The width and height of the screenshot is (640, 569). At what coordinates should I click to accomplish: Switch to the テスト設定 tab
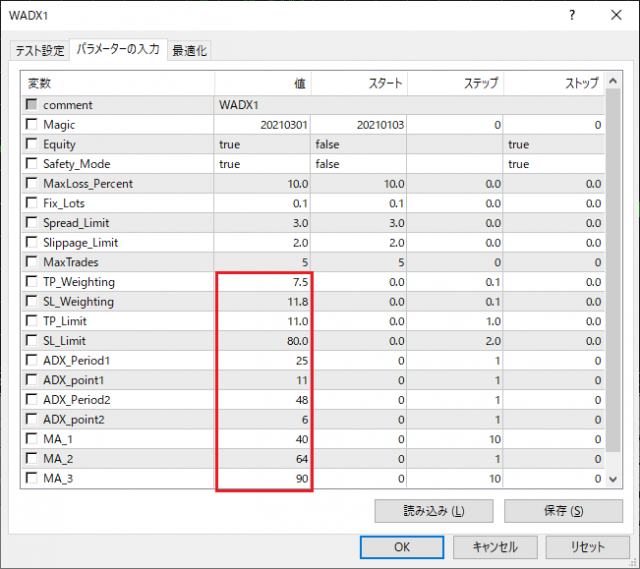(40, 51)
